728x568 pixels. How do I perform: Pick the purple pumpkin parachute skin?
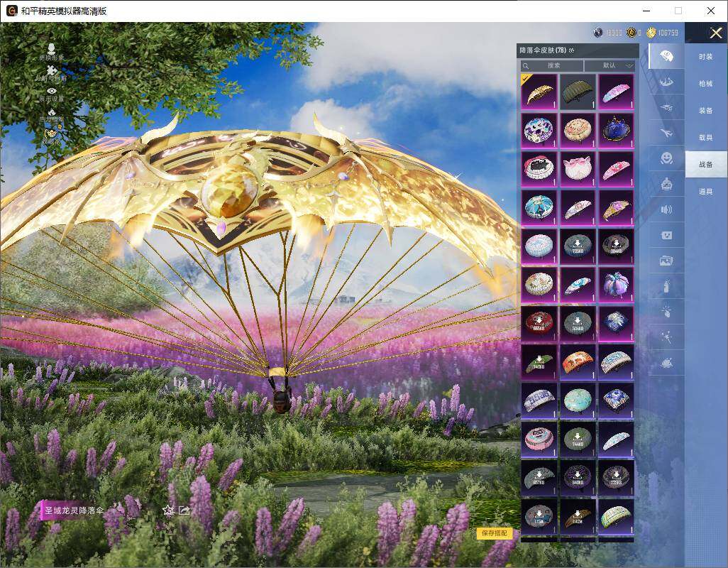tap(615, 284)
